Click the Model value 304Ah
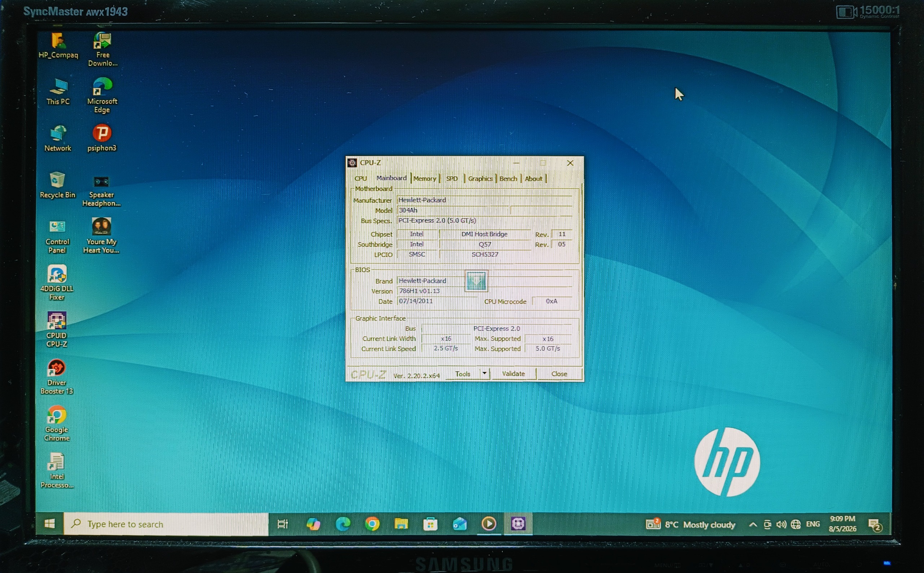 click(x=453, y=210)
